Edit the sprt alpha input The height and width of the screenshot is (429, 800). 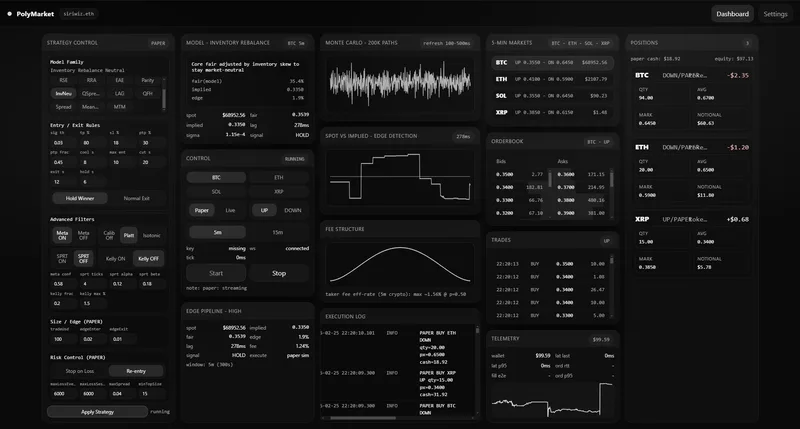tap(121, 284)
